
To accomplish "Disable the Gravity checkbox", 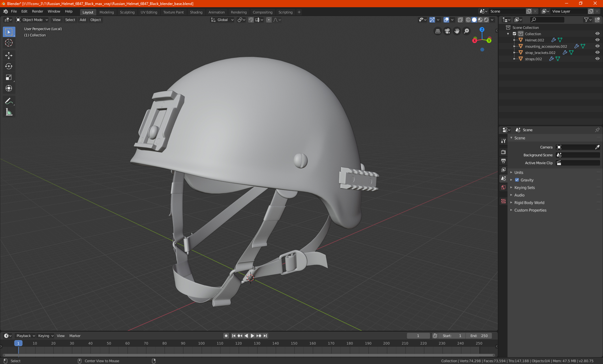I will 517,180.
